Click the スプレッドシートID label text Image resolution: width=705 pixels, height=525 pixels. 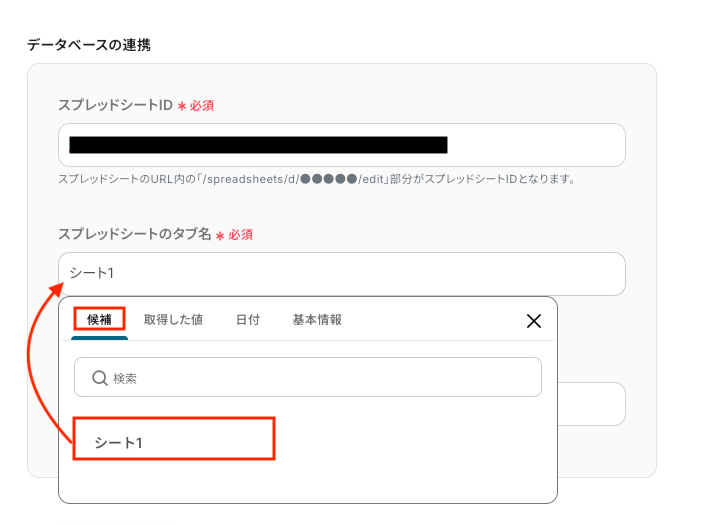click(x=116, y=105)
